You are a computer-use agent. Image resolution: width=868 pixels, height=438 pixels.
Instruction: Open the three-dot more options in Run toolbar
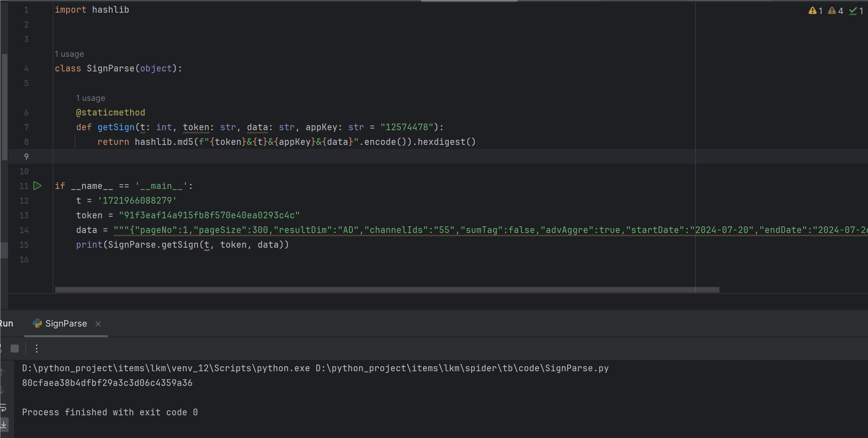point(37,348)
